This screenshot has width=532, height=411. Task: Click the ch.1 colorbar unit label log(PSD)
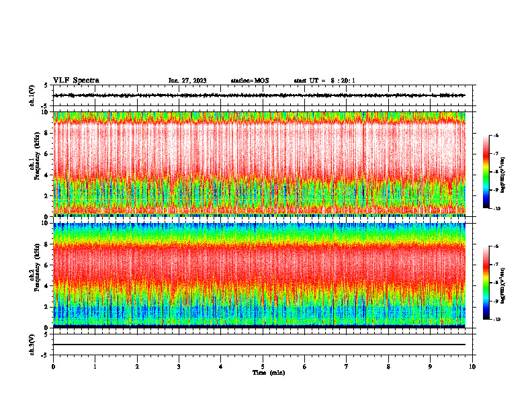point(503,175)
